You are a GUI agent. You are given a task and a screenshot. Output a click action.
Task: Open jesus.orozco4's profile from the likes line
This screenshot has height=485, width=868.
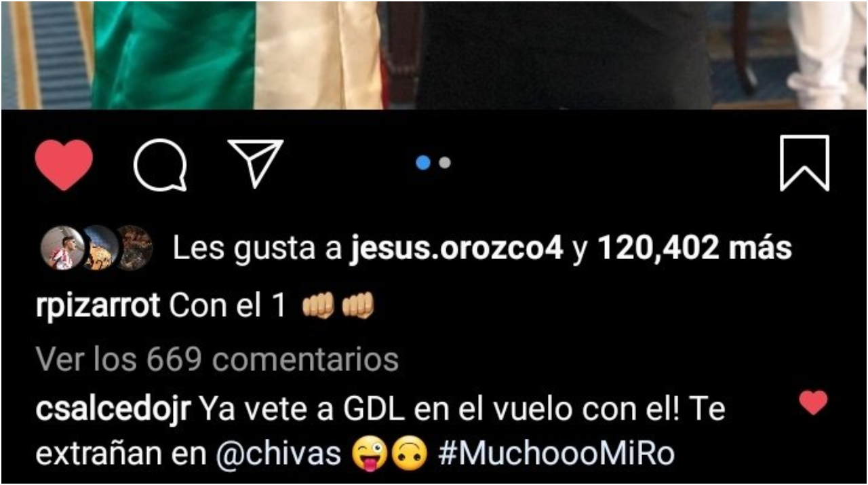457,249
